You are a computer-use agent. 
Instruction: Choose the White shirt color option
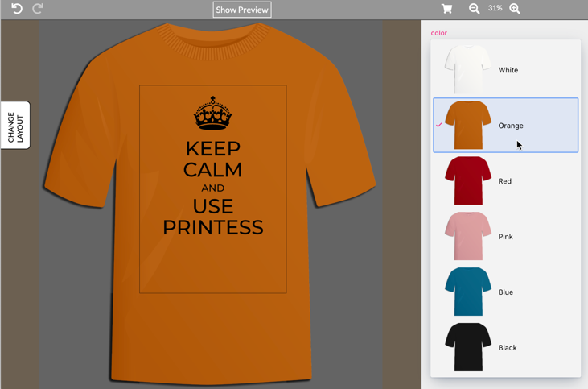[x=505, y=70]
